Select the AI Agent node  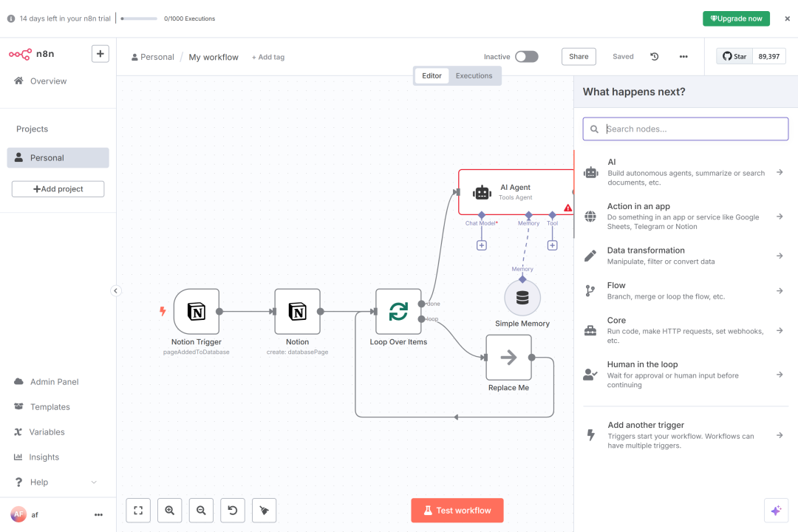(x=516, y=192)
